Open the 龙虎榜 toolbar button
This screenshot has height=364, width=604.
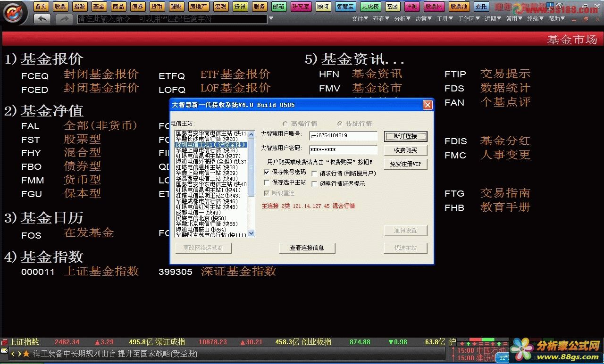(371, 6)
